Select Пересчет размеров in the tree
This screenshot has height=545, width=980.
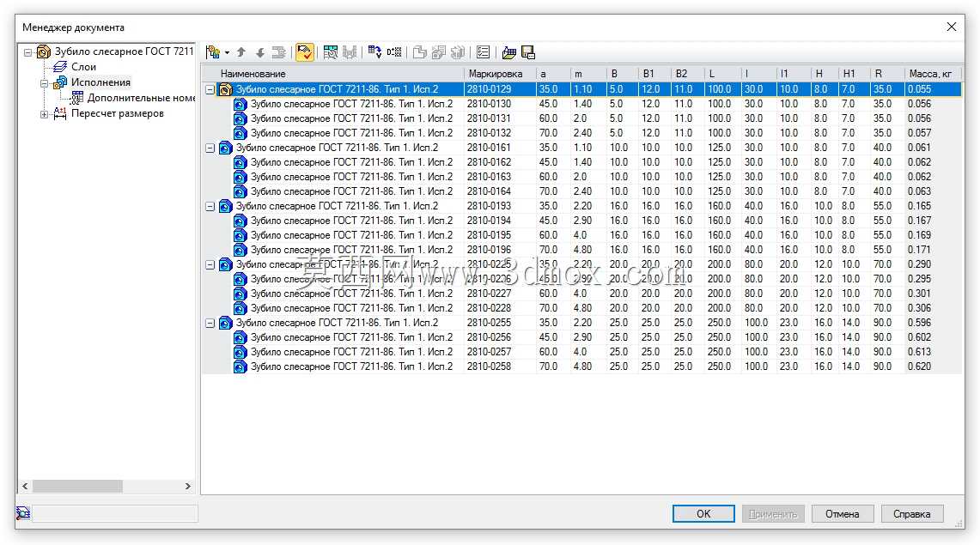117,113
